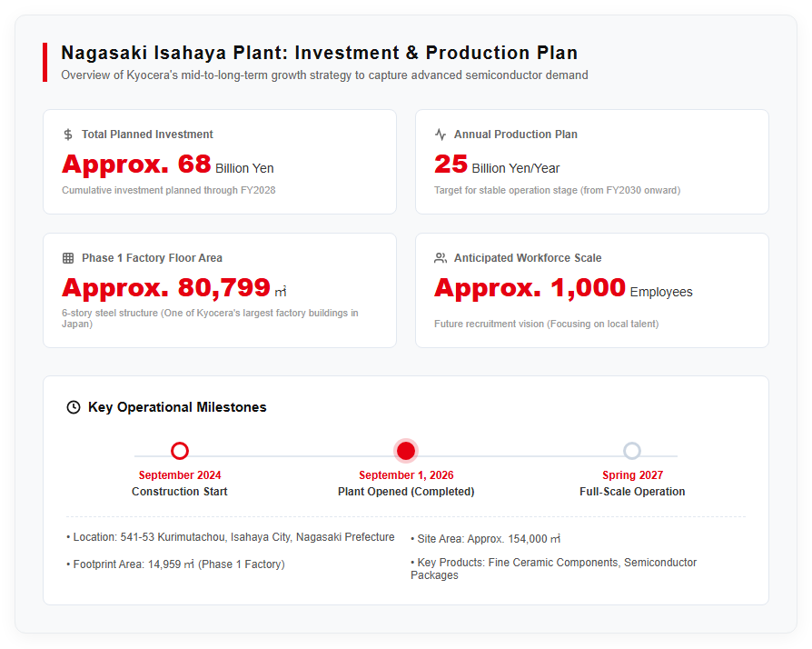Click the clock icon beside Key Operational Milestones
Viewport: 812px width, 649px height.
point(74,407)
